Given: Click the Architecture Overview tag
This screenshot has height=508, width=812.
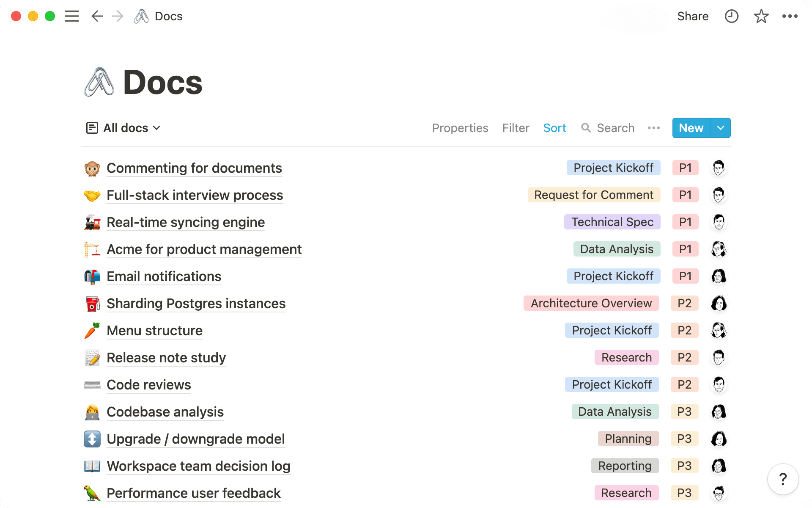Looking at the screenshot, I should click(591, 303).
